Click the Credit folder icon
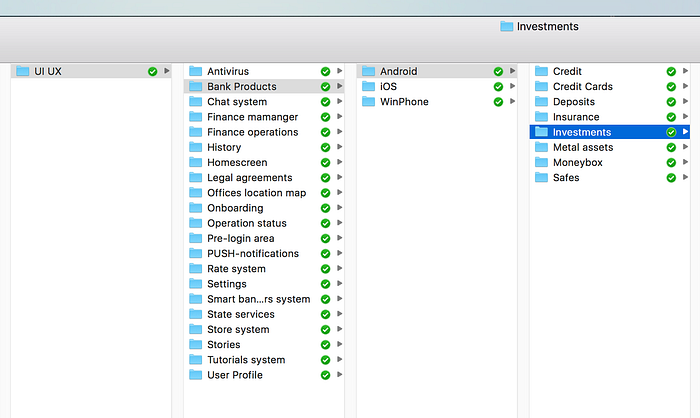Screen dimensions: 700x418 click(x=542, y=71)
